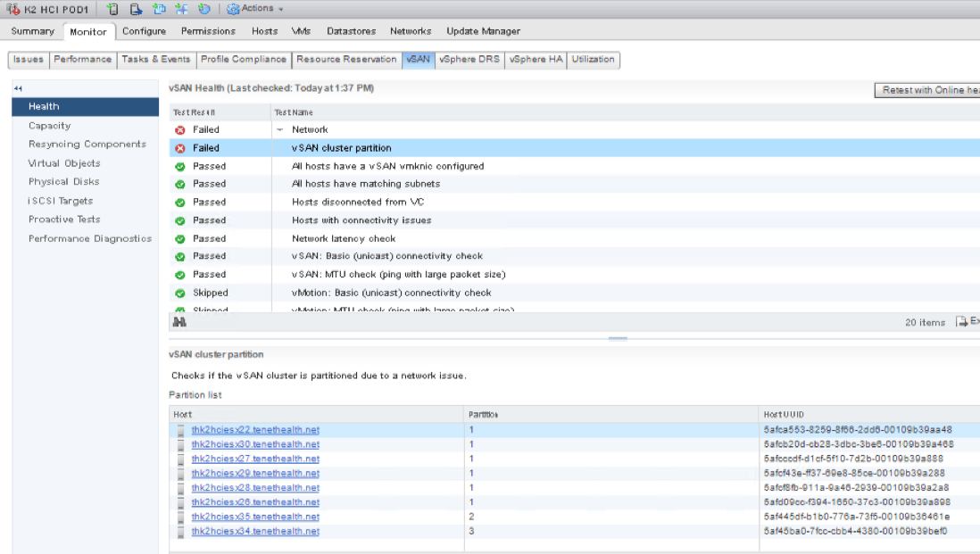The height and width of the screenshot is (554, 980).
Task: Open host thk2hciesx22.tenethealth.net link
Action: coord(255,430)
